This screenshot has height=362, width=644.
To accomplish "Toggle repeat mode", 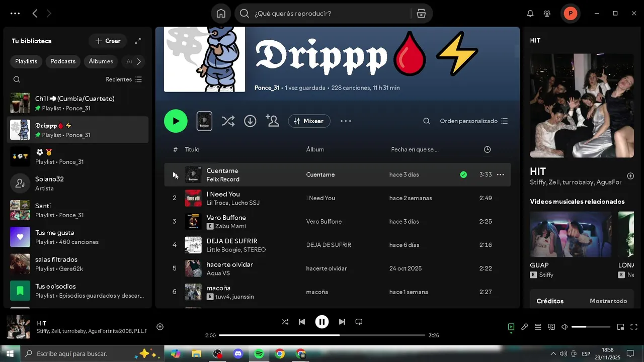I will click(x=359, y=322).
